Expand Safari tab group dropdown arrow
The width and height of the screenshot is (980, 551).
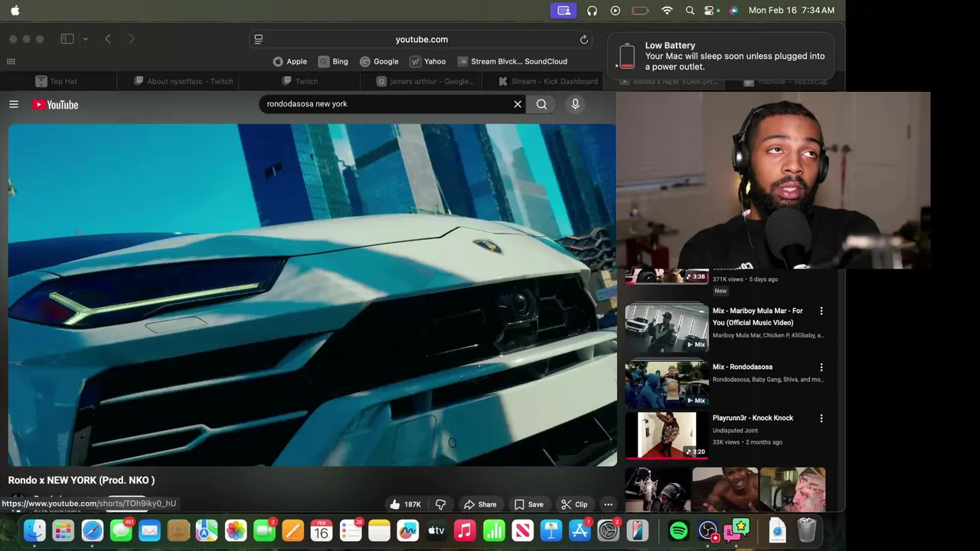(x=85, y=39)
